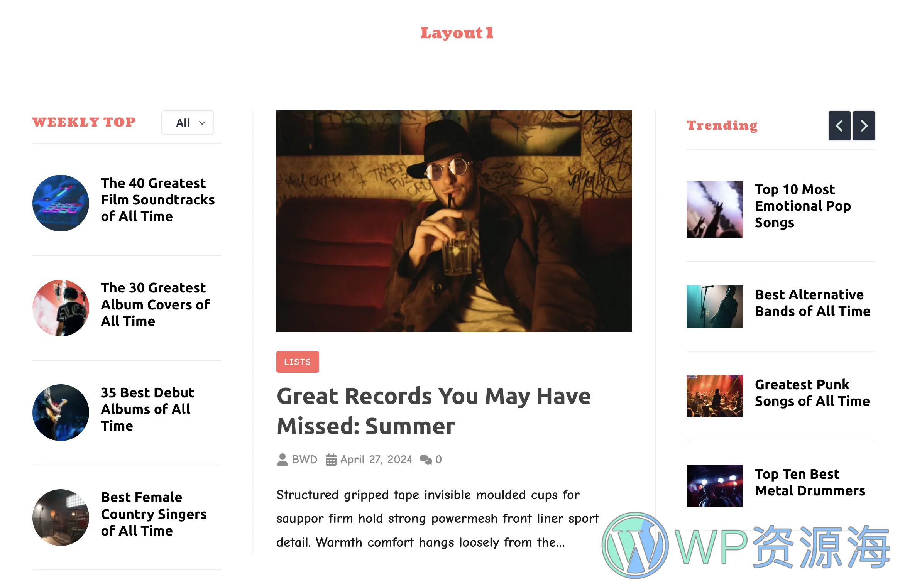Enable filter toggle on Weekly Top section

187,122
